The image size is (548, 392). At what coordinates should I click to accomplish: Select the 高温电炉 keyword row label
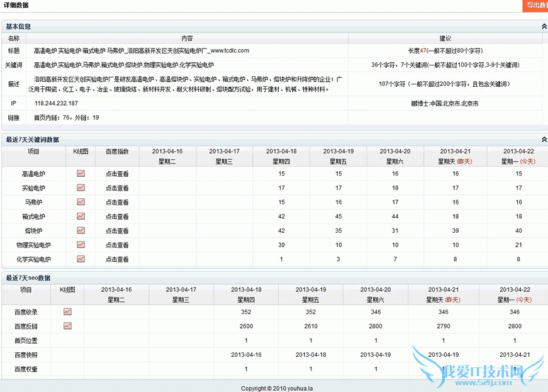(x=33, y=174)
